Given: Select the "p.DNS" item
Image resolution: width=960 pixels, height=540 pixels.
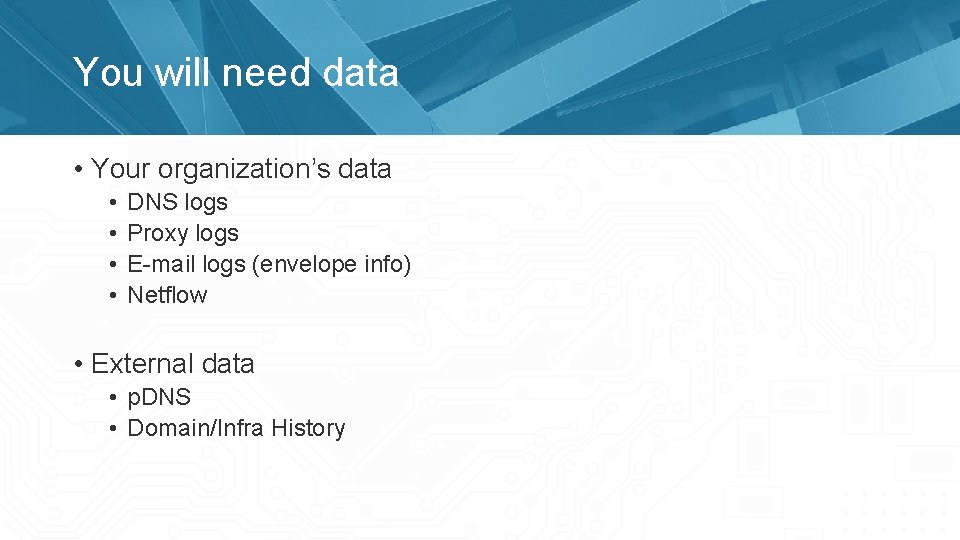Looking at the screenshot, I should [x=159, y=397].
